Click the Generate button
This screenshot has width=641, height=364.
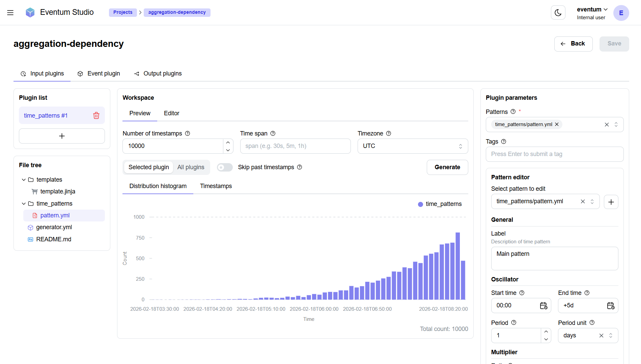point(447,168)
